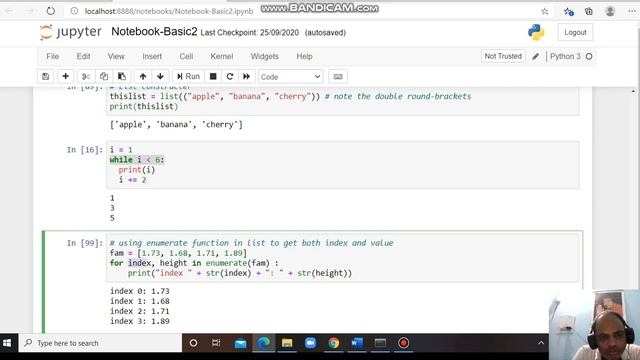
Task: Rename notebook title Notebook-Basic2
Action: pos(154,31)
